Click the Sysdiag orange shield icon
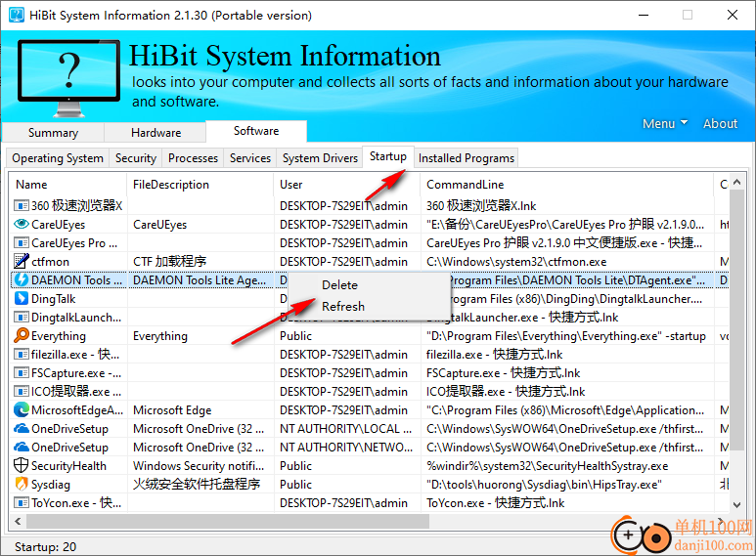This screenshot has width=756, height=556. point(22,484)
